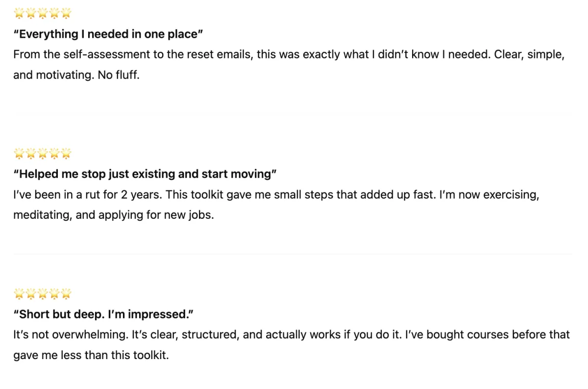This screenshot has width=588, height=389.
Task: Click last star of "Short but deep" review
Action: 66,294
